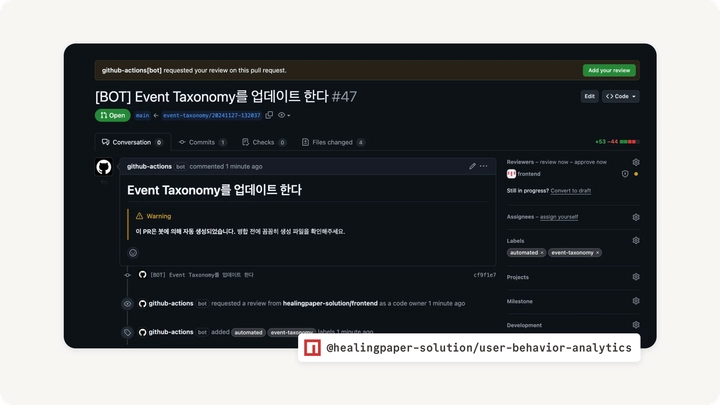Open the Development settings gear

pyautogui.click(x=636, y=325)
